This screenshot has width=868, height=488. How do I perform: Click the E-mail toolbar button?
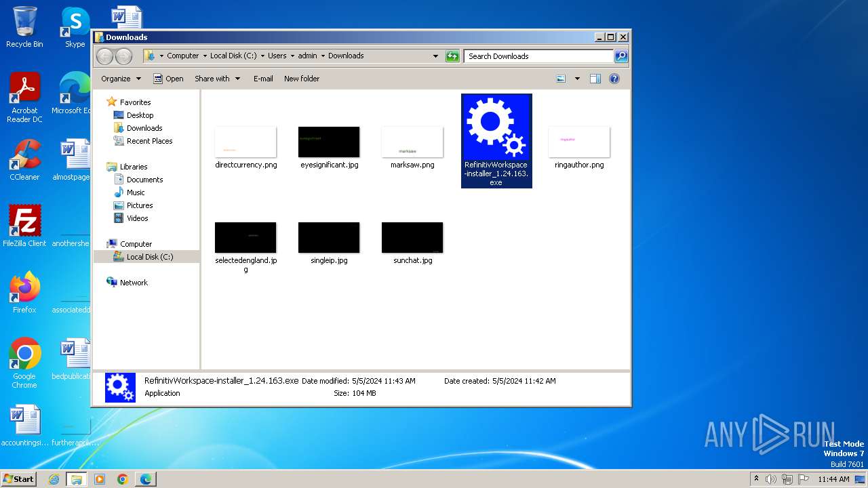coord(263,79)
